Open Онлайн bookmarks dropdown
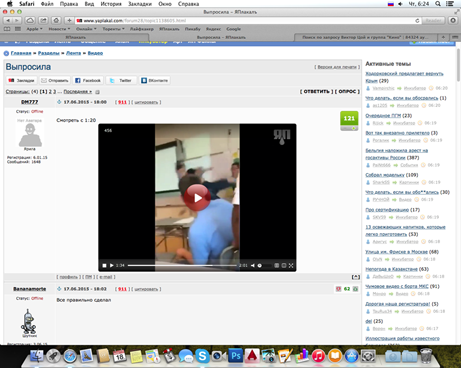The width and height of the screenshot is (461, 368). 86,29
